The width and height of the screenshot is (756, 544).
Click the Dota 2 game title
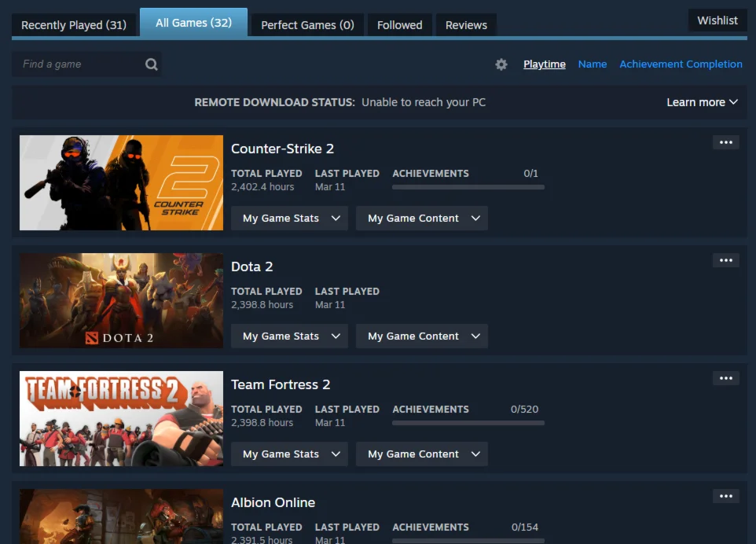coord(252,266)
